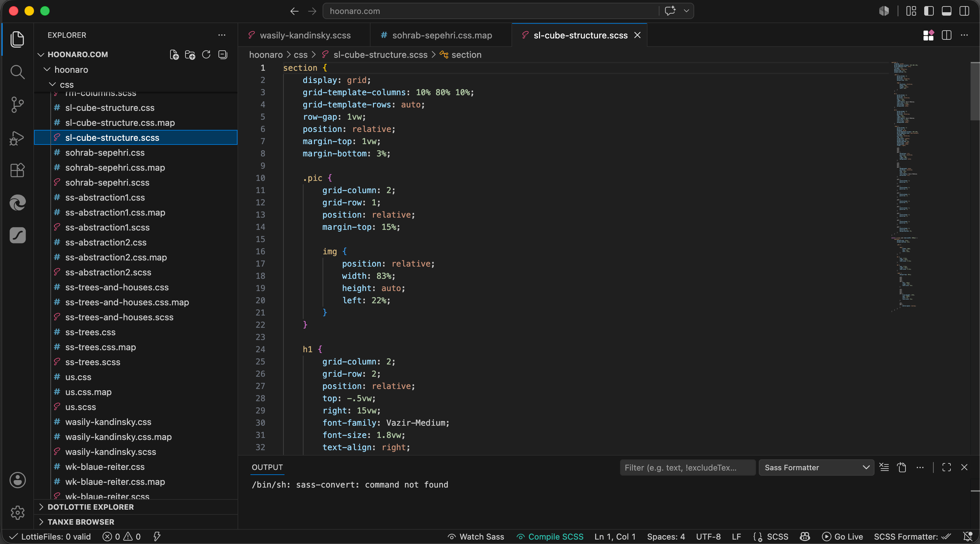Open Run and Debug view
980x544 pixels.
click(17, 138)
